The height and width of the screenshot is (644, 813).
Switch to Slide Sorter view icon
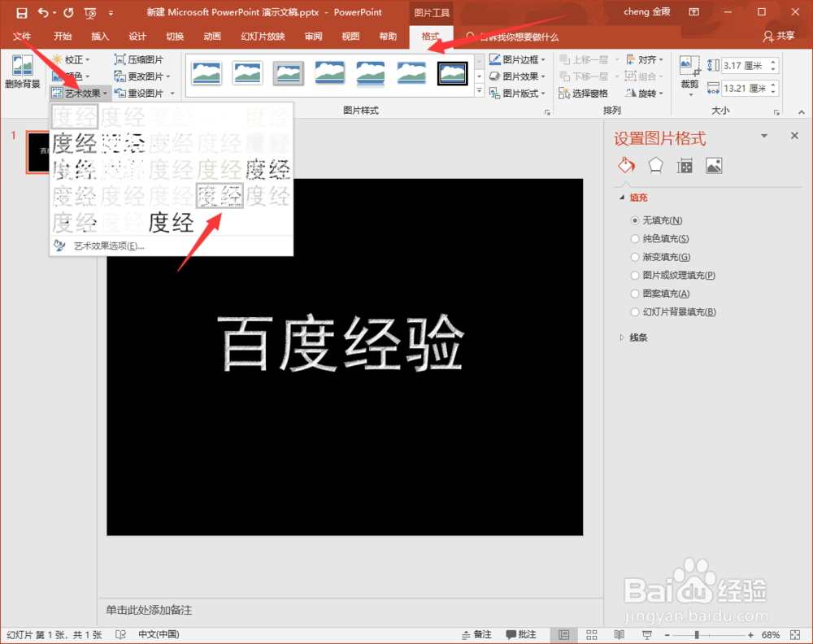pyautogui.click(x=592, y=635)
